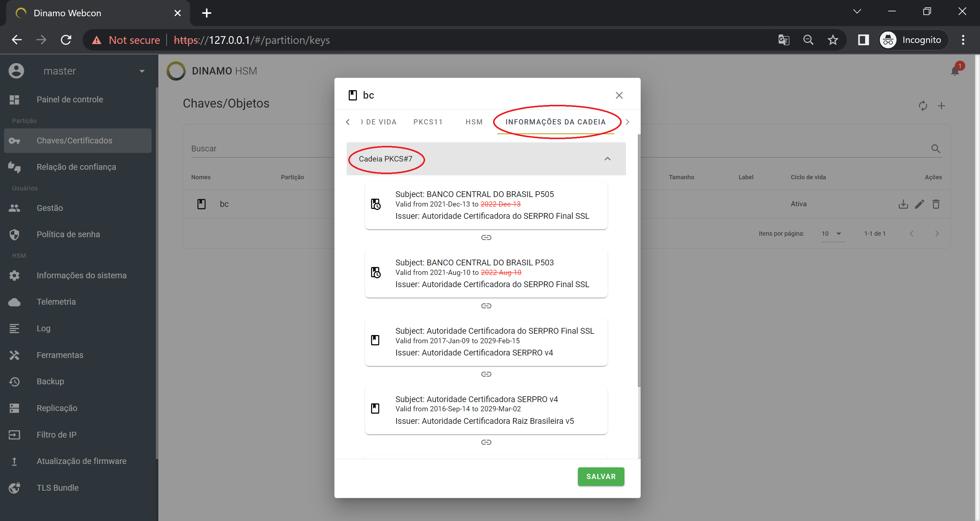Switch to the Ciclo de Vida tab
The width and height of the screenshot is (980, 521).
pyautogui.click(x=379, y=122)
